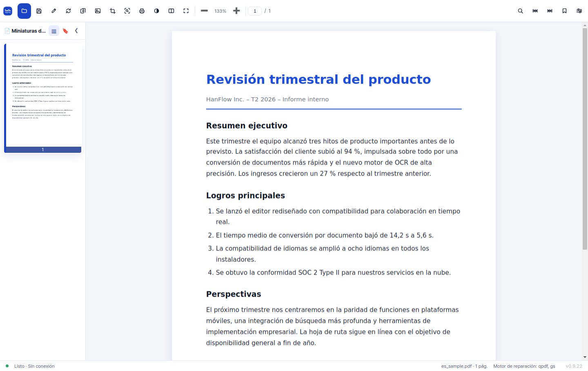Switch to the red bookmarks tab in the sidebar
The width and height of the screenshot is (588, 371).
pyautogui.click(x=65, y=31)
